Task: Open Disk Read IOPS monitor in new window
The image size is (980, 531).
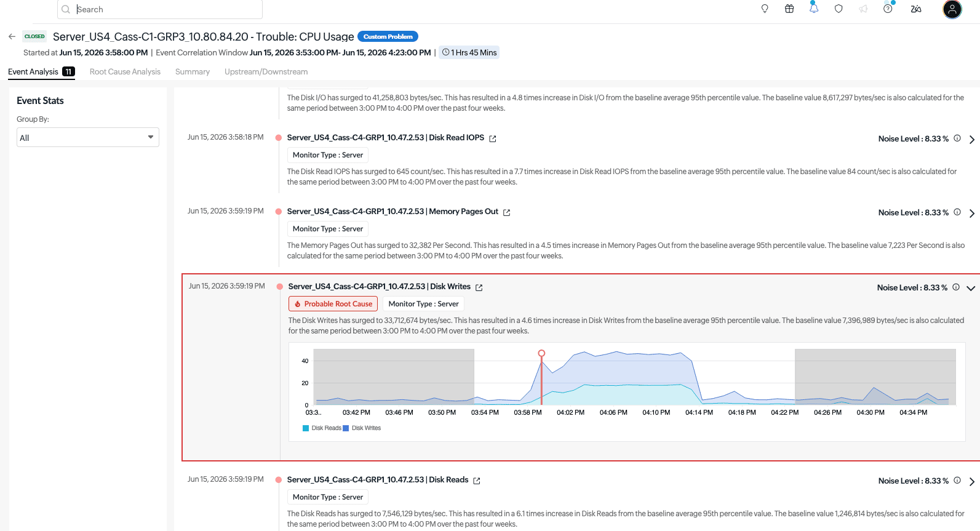Action: pos(493,138)
